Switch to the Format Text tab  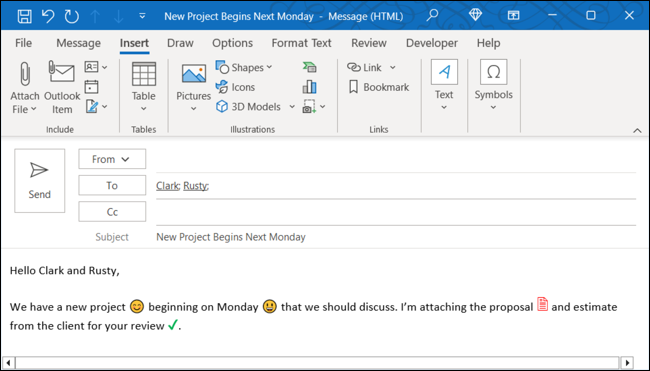point(301,43)
